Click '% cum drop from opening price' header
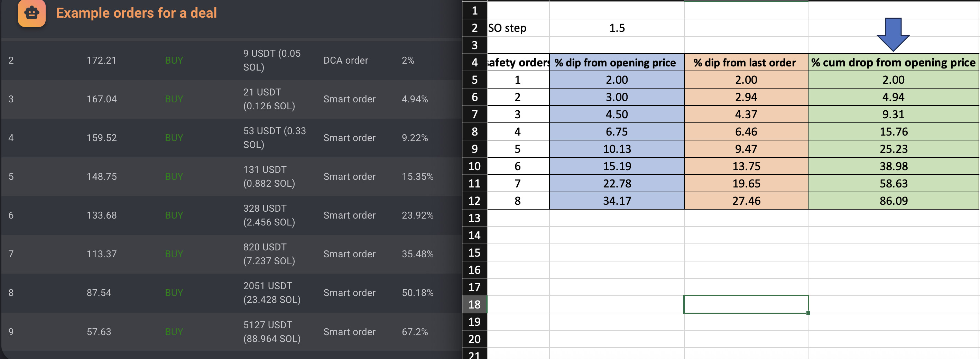 click(893, 62)
